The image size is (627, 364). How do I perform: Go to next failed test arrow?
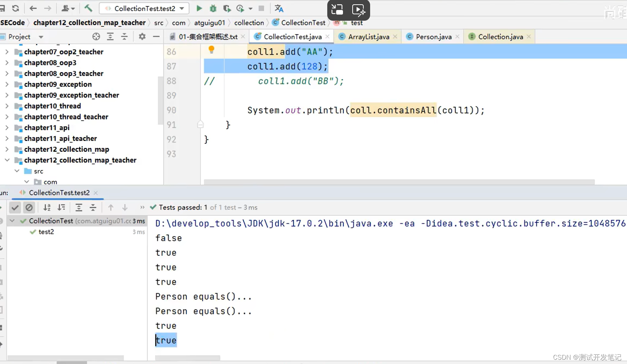[x=125, y=207]
